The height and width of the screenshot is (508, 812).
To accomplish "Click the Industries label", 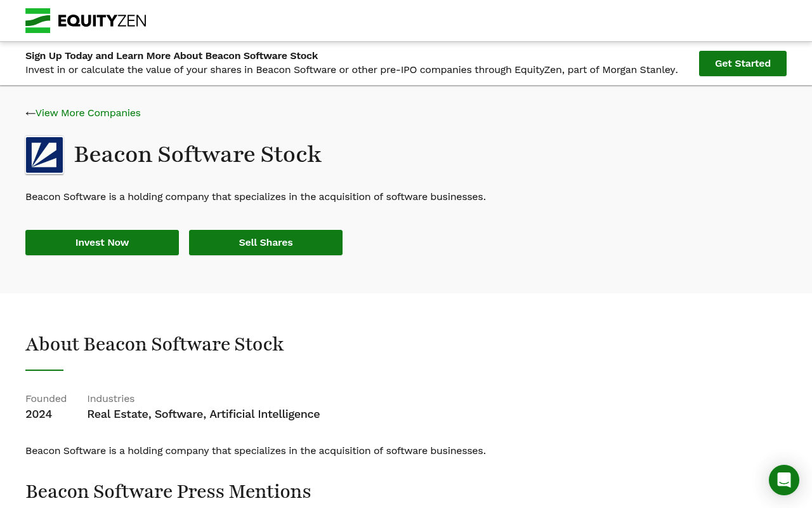I will (x=111, y=399).
